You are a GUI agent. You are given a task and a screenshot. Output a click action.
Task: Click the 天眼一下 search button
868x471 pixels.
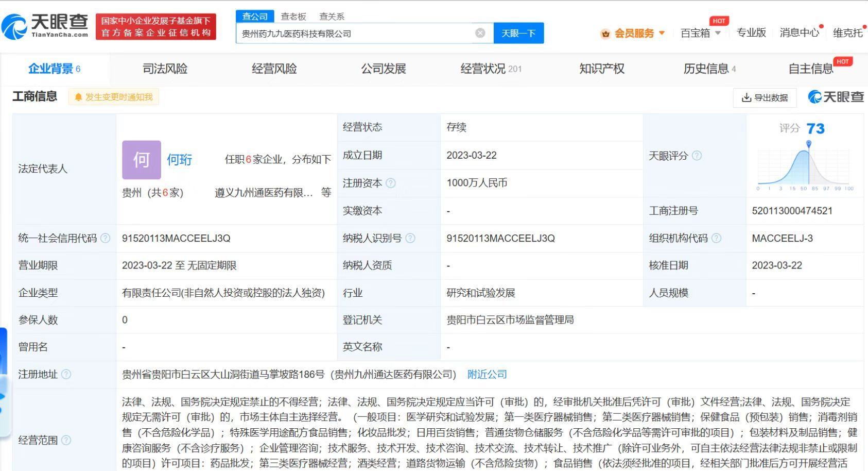pos(518,32)
